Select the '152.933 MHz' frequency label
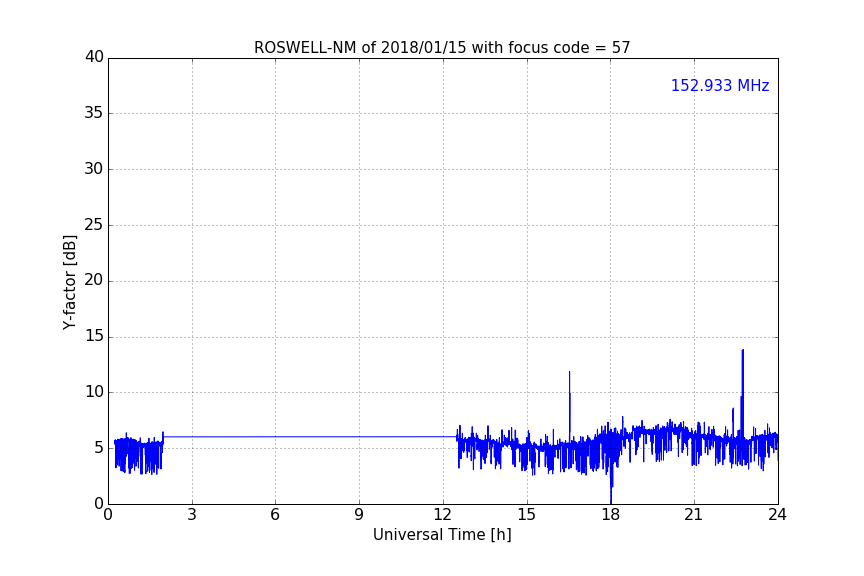Image resolution: width=864 pixels, height=576 pixels. (x=720, y=85)
